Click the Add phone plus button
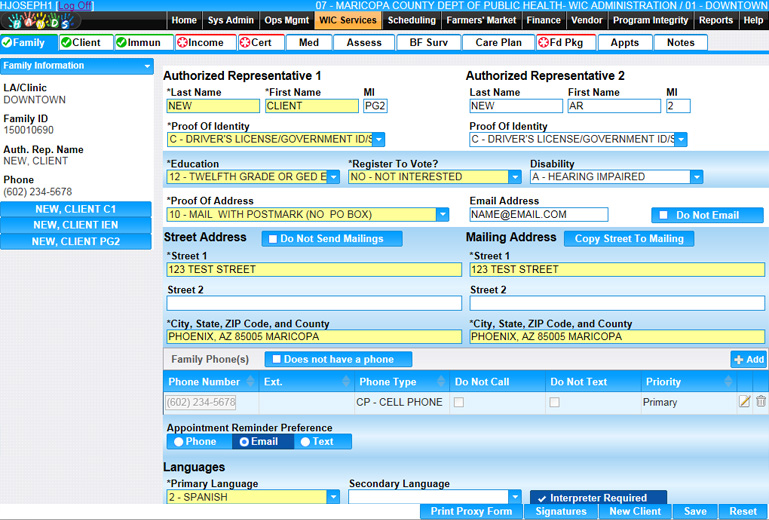The height and width of the screenshot is (520, 769). 748,359
